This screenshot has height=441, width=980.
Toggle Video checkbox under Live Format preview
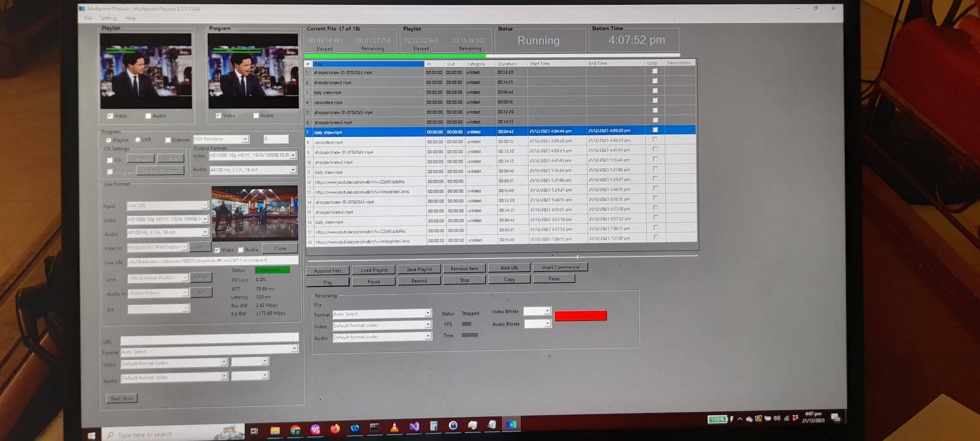point(217,250)
